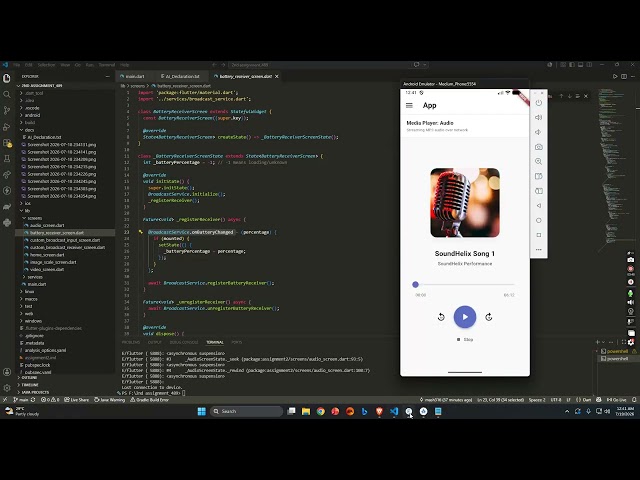
Task: Open the Terminal menu
Action: [107, 65]
